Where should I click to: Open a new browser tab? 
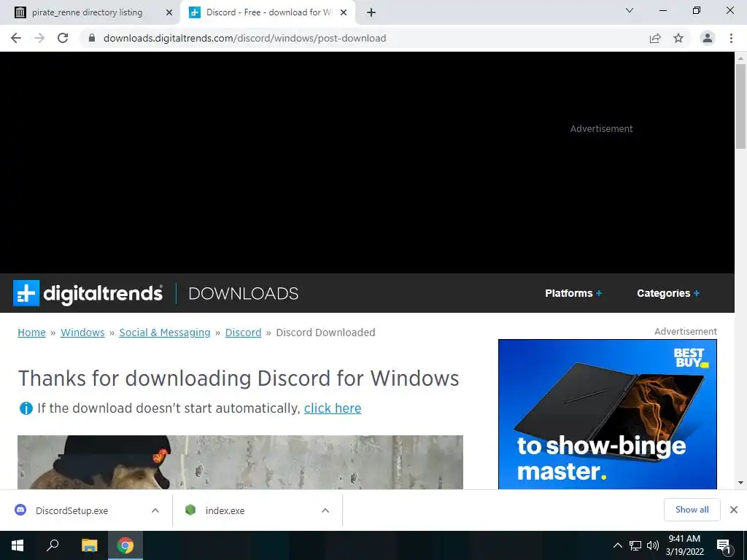[371, 12]
